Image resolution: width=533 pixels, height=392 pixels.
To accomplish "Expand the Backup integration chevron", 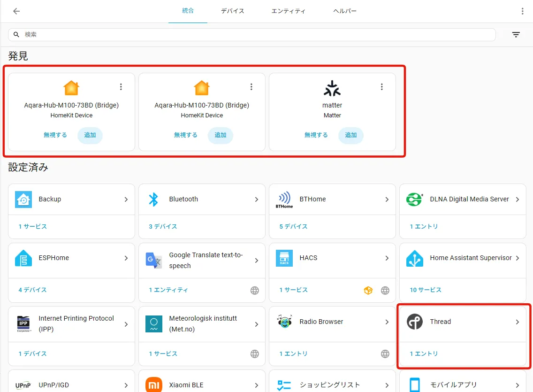I will pos(126,200).
